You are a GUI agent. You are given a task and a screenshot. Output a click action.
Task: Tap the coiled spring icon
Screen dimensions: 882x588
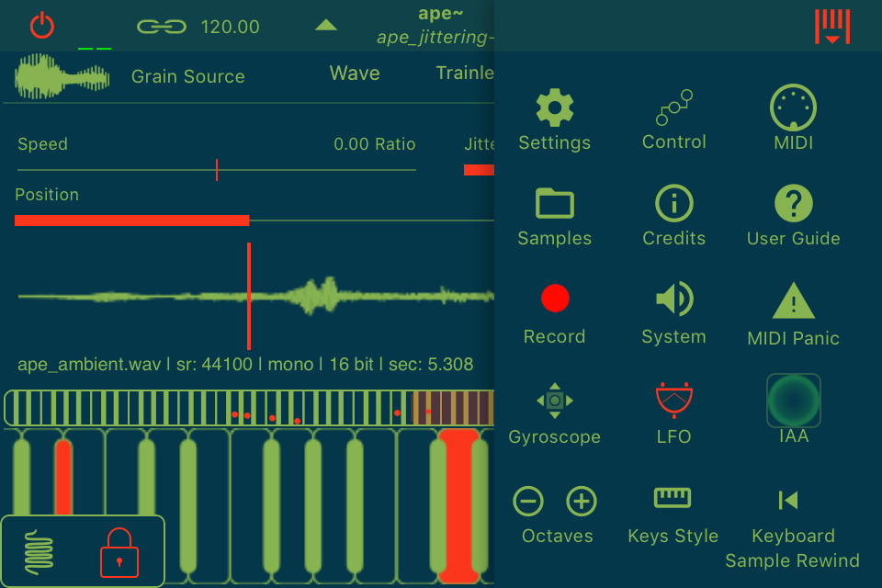[39, 552]
